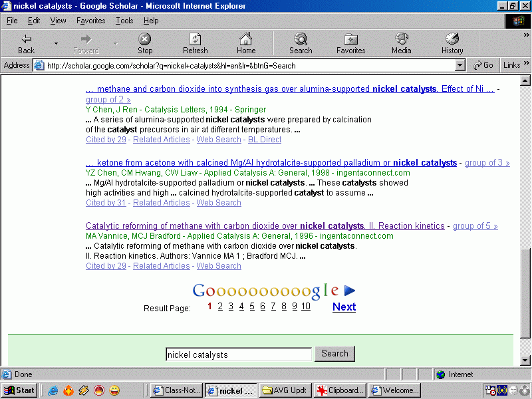Viewport: 532px width, 399px height.
Task: Switch to Clipboard taskbar window
Action: point(340,390)
